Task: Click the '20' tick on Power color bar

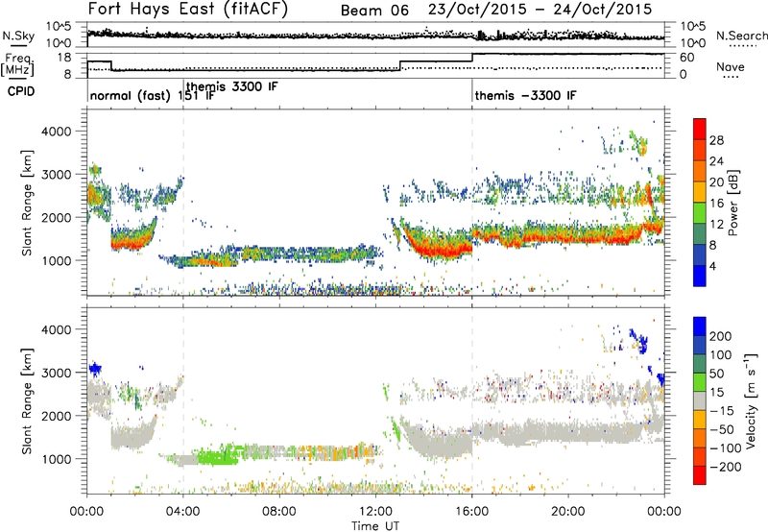Action: click(x=716, y=182)
